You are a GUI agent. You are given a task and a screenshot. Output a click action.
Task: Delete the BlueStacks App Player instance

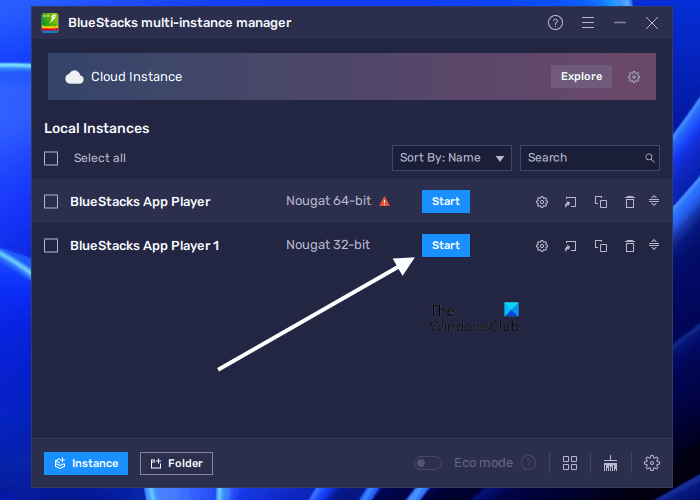630,202
